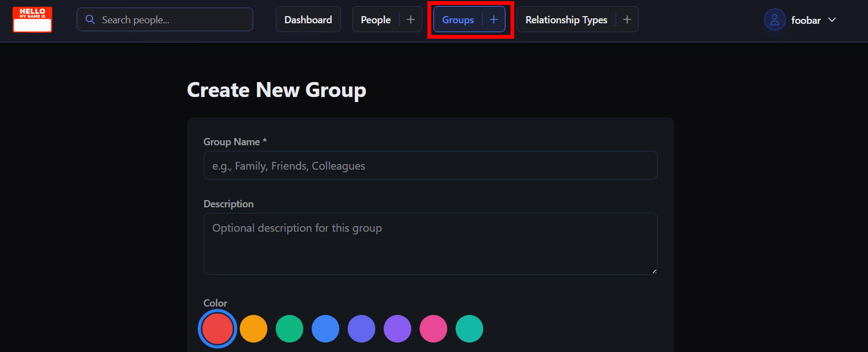Screen dimensions: 868x352
Task: Go to the People tab
Action: coord(375,19)
